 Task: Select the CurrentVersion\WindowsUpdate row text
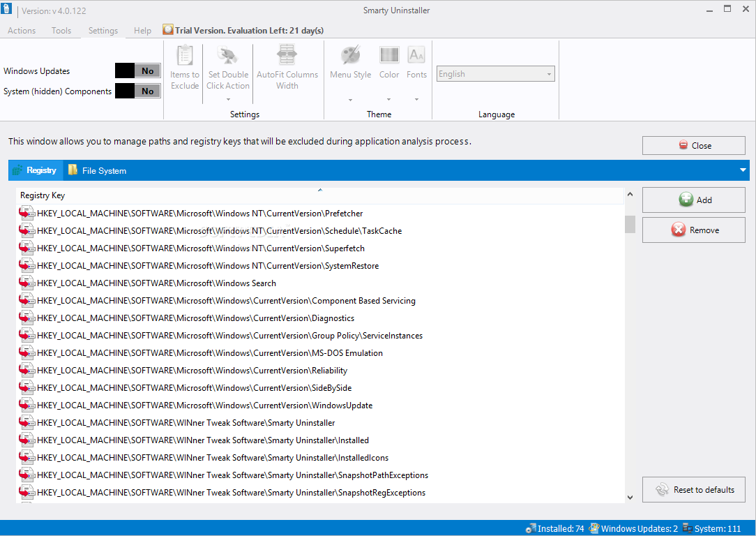pyautogui.click(x=204, y=405)
